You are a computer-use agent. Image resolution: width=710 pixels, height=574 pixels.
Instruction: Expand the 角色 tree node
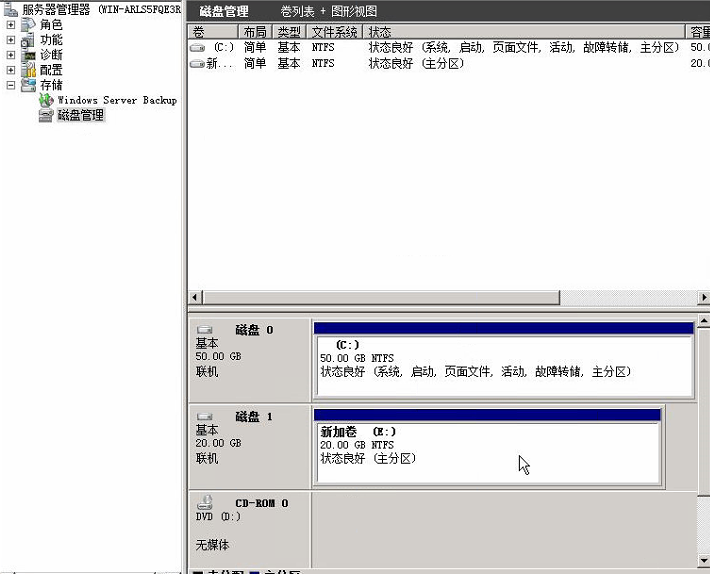coord(11,25)
